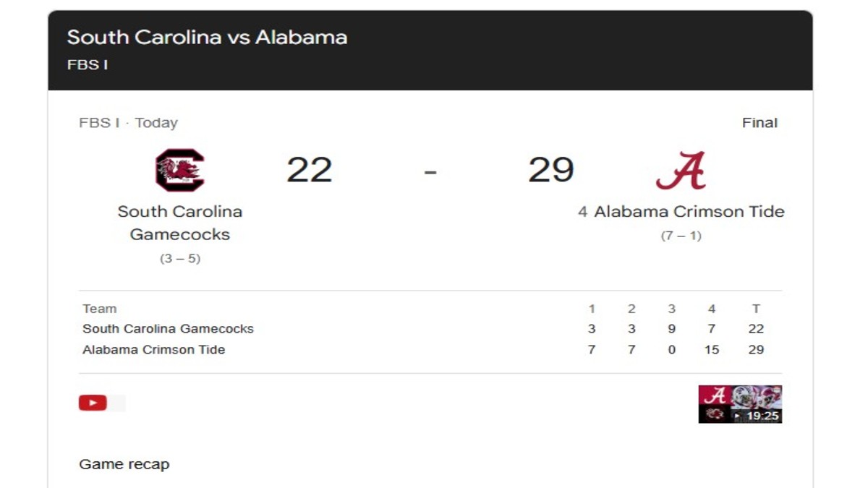Click the 'Team' column header

[x=99, y=309]
